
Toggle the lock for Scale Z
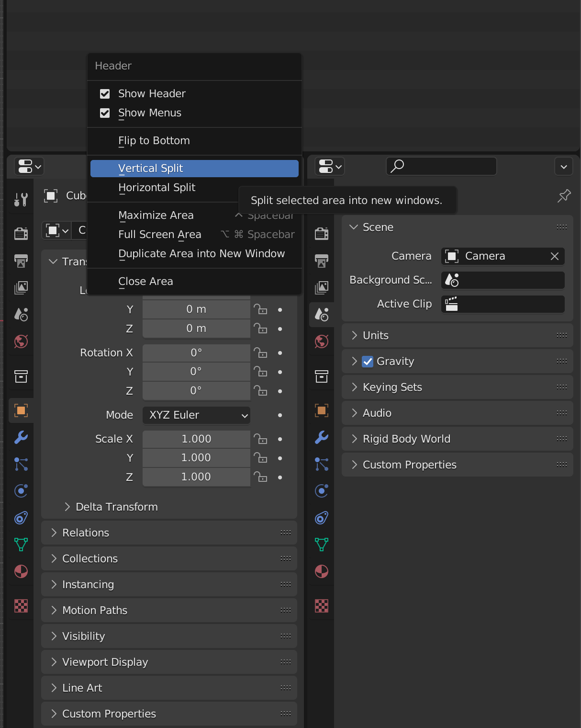[x=260, y=477]
